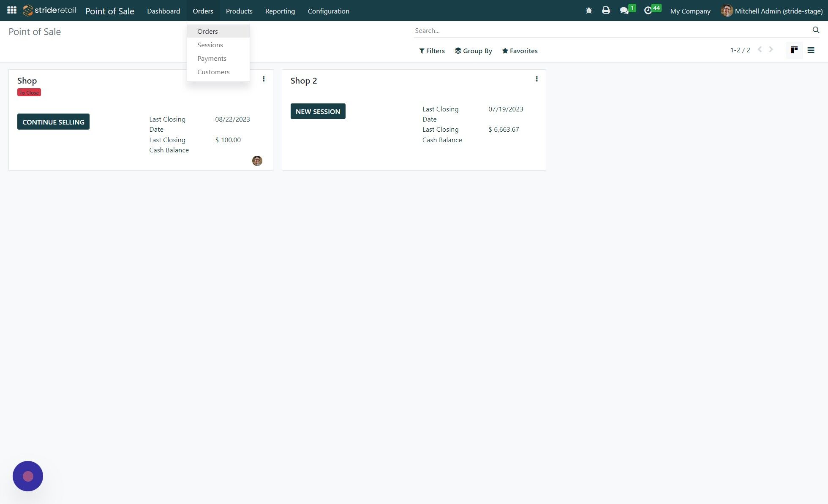828x504 pixels.
Task: Activate the debug bug icon
Action: coord(588,11)
